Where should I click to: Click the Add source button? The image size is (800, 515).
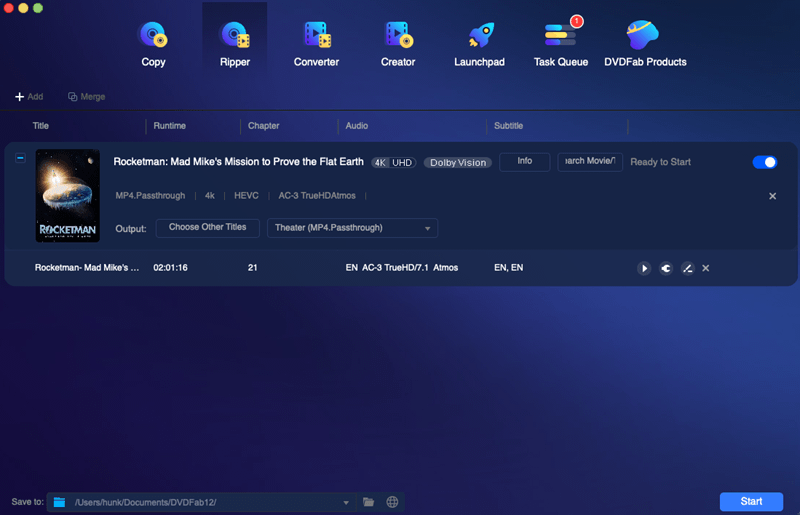(29, 96)
